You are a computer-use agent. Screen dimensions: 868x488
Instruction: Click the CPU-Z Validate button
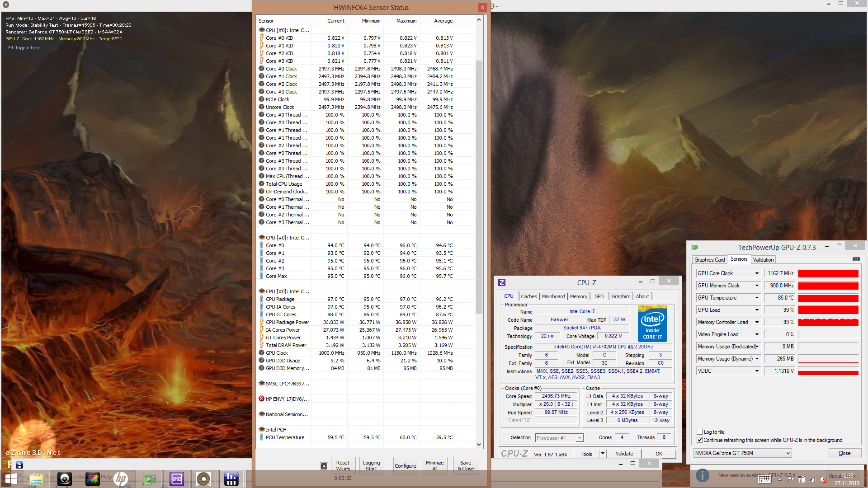pos(624,454)
